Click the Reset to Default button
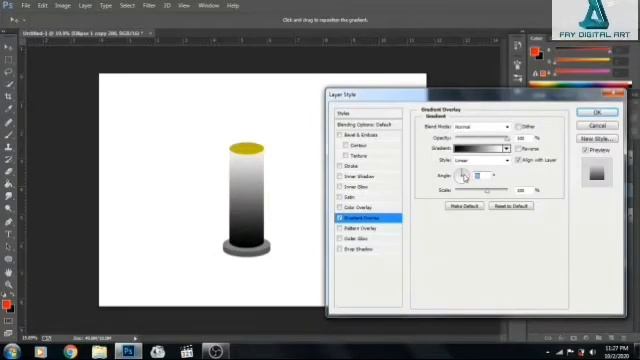 tap(511, 206)
